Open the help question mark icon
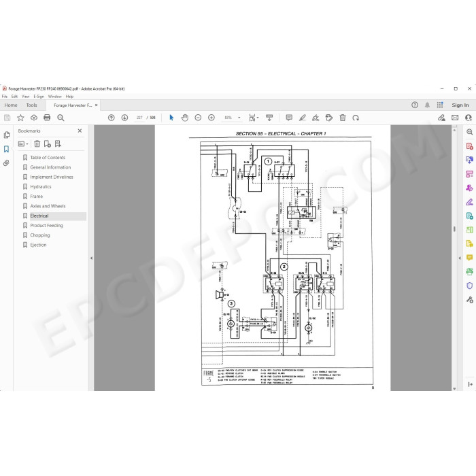The height and width of the screenshot is (476, 476). click(415, 105)
